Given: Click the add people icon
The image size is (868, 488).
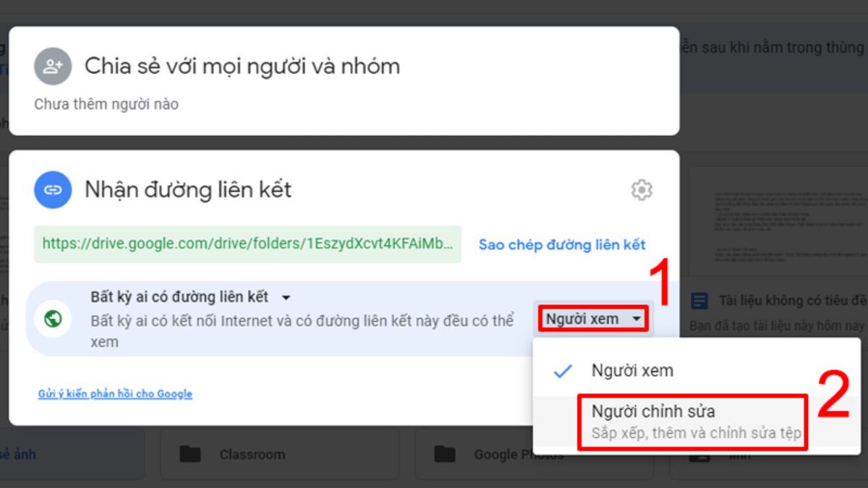Looking at the screenshot, I should (x=52, y=67).
